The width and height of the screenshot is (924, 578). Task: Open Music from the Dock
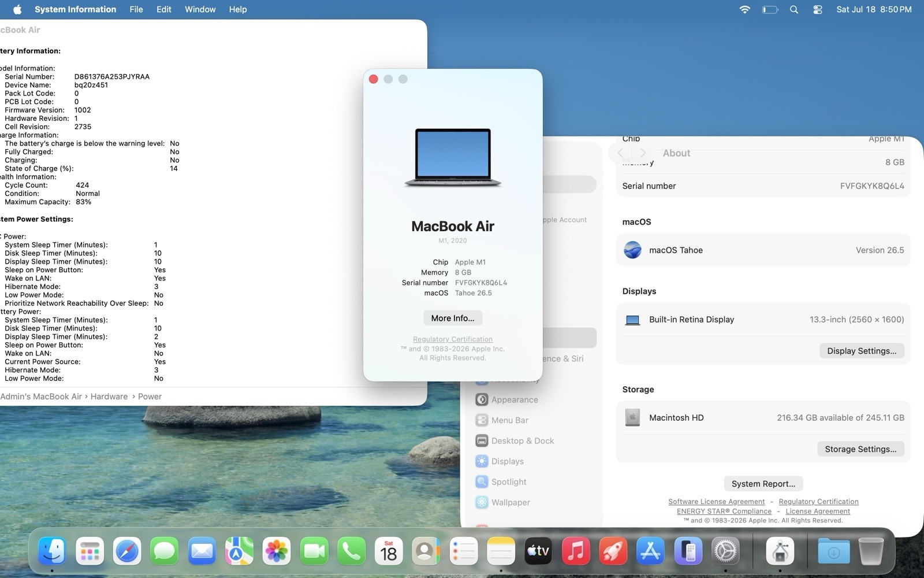click(x=576, y=551)
